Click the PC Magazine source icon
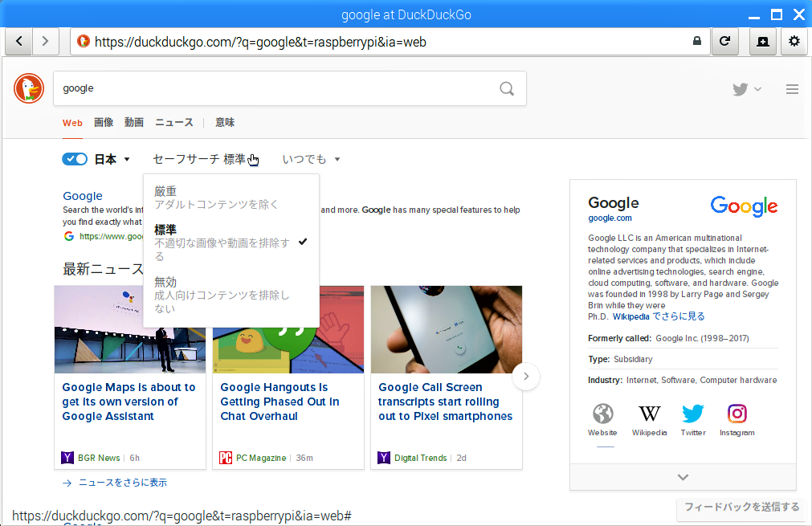The image size is (812, 526). pyautogui.click(x=225, y=458)
